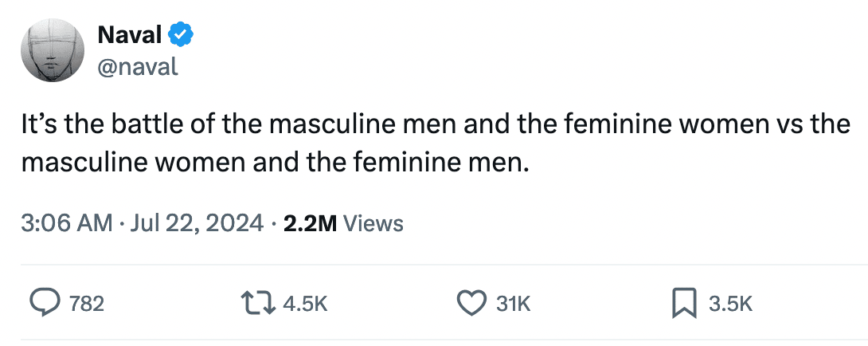Click the Views label
The width and height of the screenshot is (868, 346).
(373, 223)
